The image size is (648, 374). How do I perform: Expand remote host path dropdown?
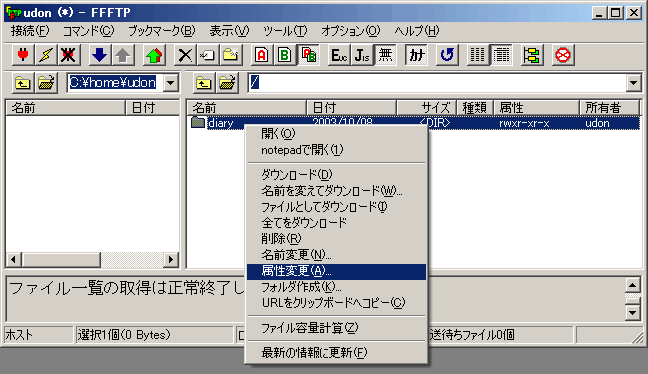tap(634, 83)
